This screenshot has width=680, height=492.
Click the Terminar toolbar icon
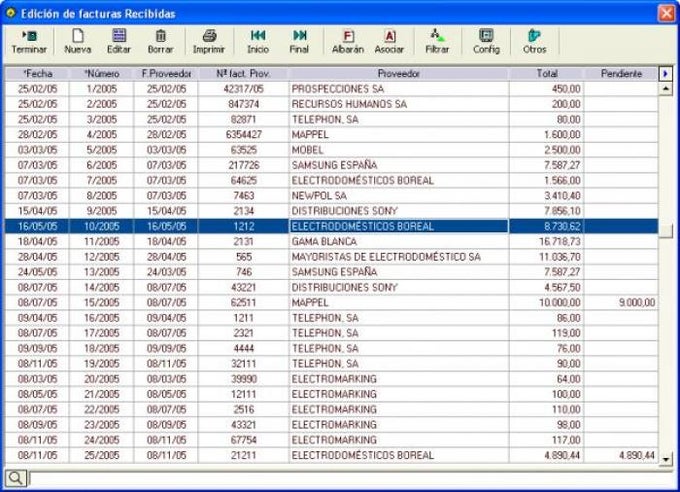29,42
